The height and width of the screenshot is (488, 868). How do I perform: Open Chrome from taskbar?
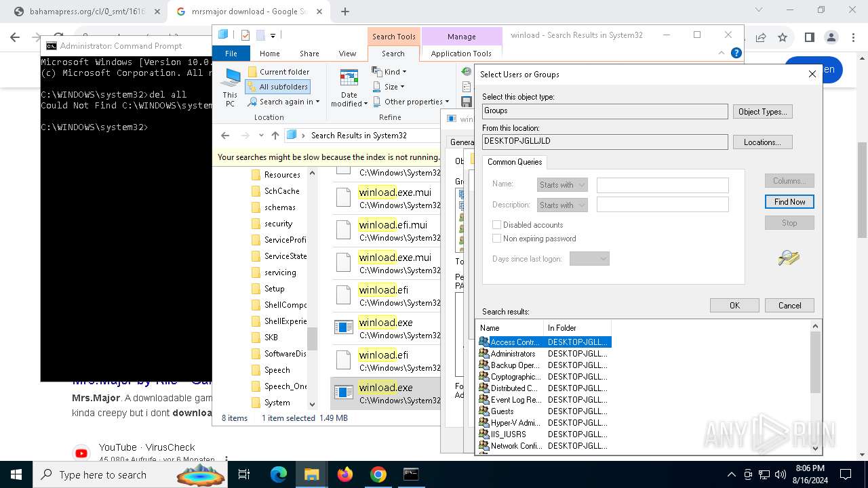(378, 474)
